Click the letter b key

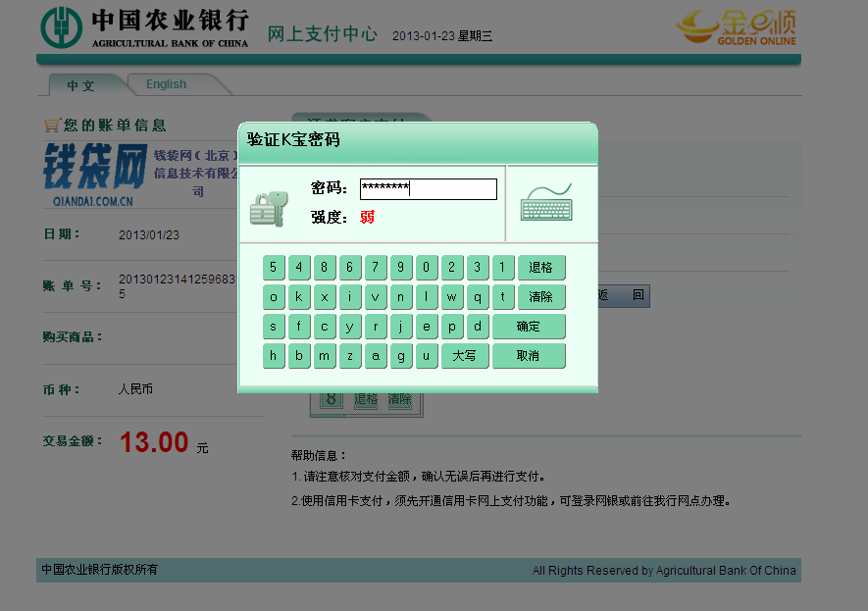[x=299, y=355]
